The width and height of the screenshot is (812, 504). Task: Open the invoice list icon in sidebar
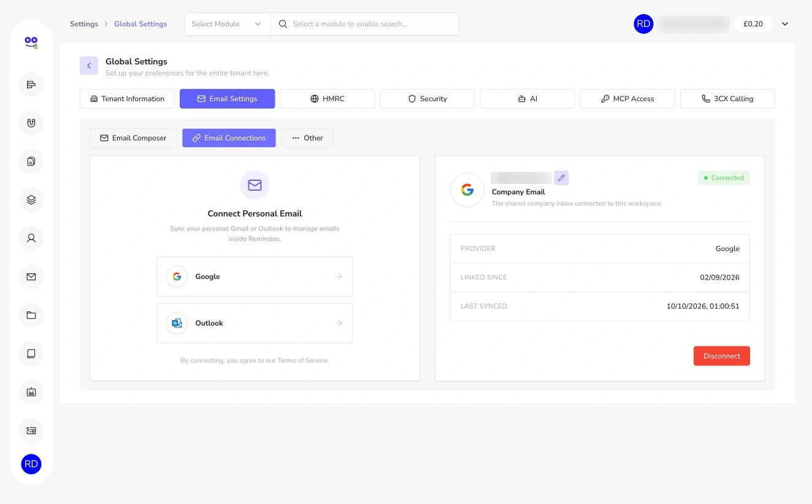tap(31, 430)
